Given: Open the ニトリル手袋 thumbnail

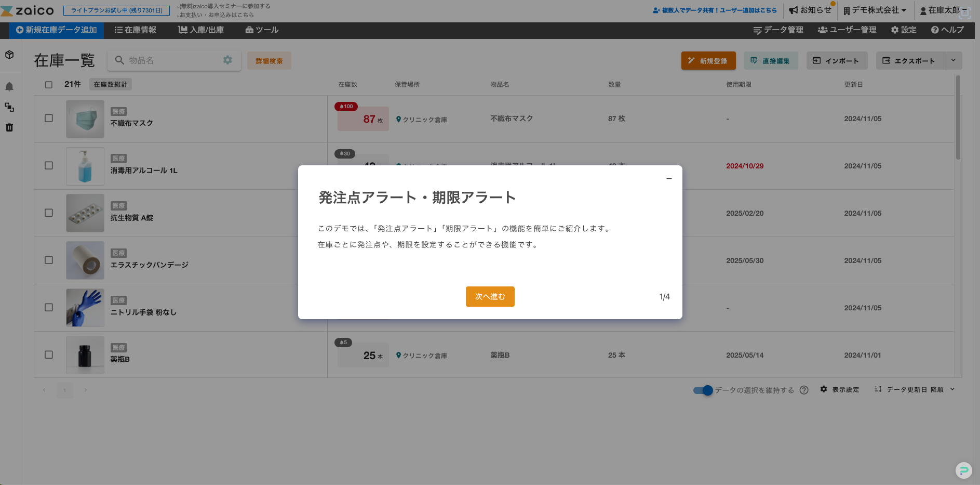Looking at the screenshot, I should (85, 308).
